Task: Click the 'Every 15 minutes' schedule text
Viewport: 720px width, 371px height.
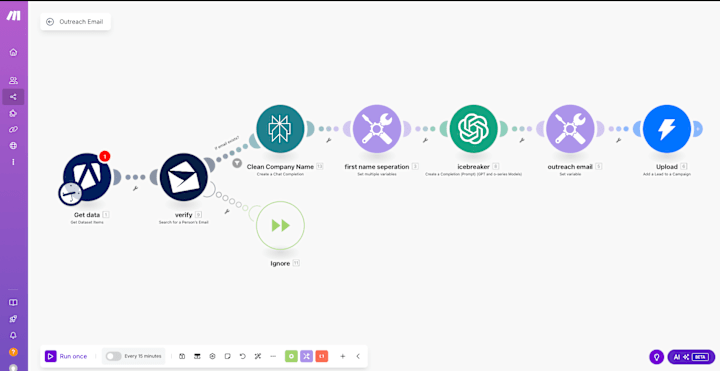Action: point(143,356)
